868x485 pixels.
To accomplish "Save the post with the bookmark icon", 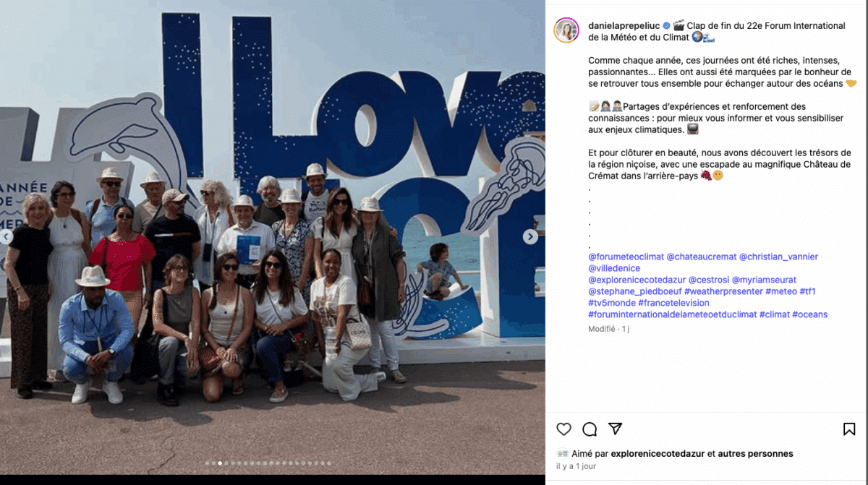I will 849,429.
